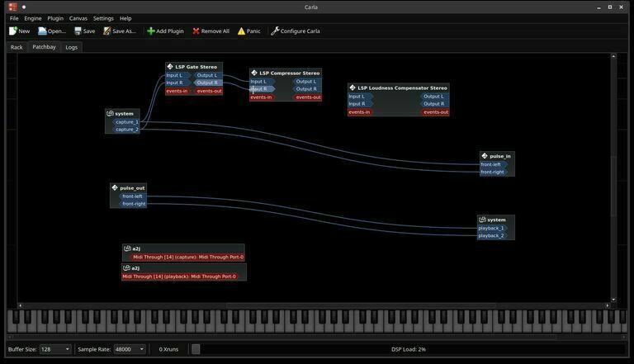This screenshot has width=634, height=364.
Task: Click the canvas vertical scrollbar
Action: [x=613, y=178]
